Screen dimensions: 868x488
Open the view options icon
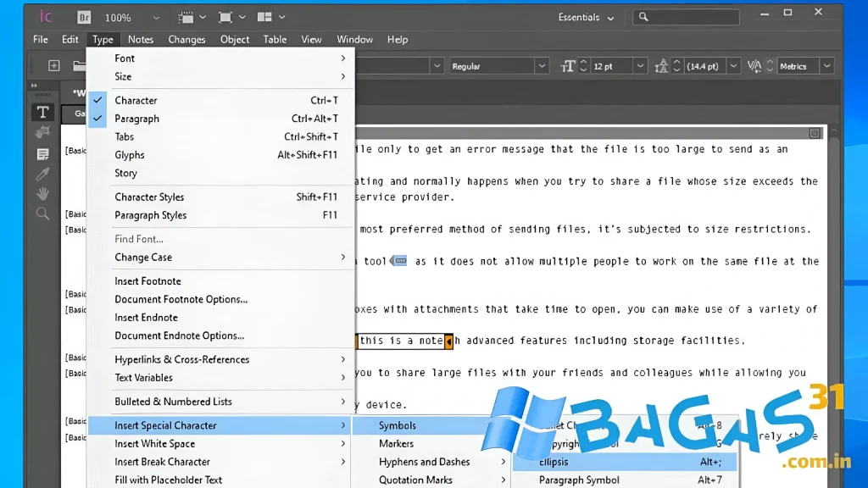tap(186, 17)
